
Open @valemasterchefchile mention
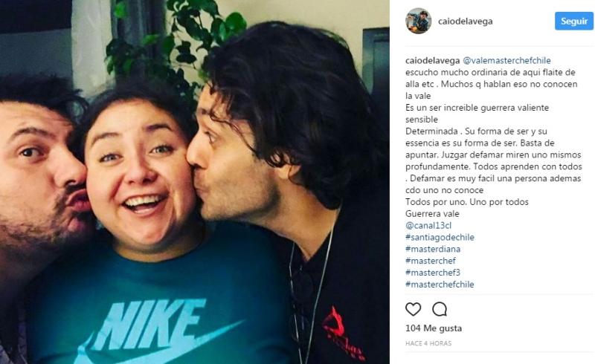pyautogui.click(x=506, y=61)
